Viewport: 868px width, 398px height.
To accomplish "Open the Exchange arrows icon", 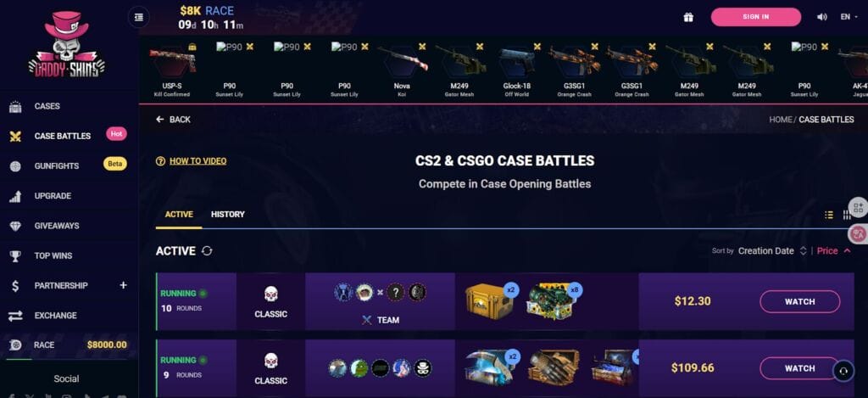I will click(15, 316).
